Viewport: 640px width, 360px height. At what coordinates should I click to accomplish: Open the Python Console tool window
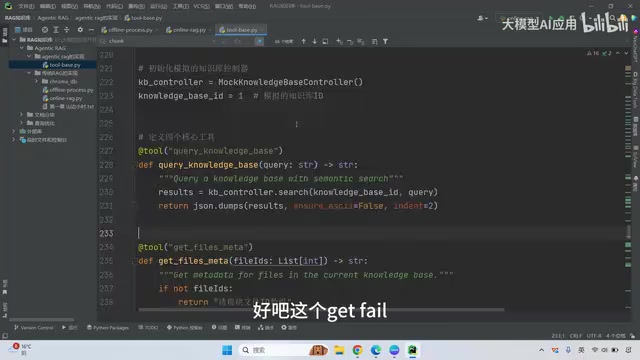tap(184, 327)
